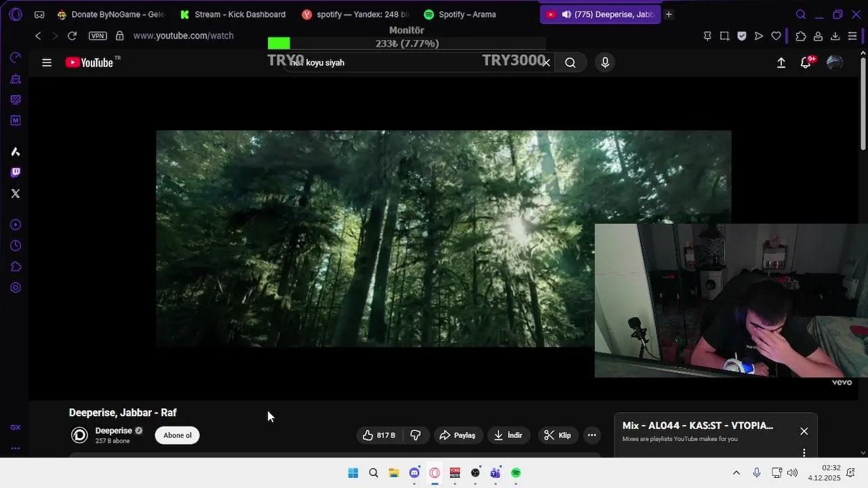
Task: Open Easy Setup sliders icon
Action: click(852, 36)
